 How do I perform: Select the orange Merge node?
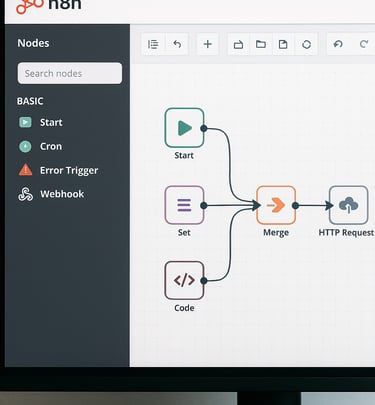tap(276, 205)
